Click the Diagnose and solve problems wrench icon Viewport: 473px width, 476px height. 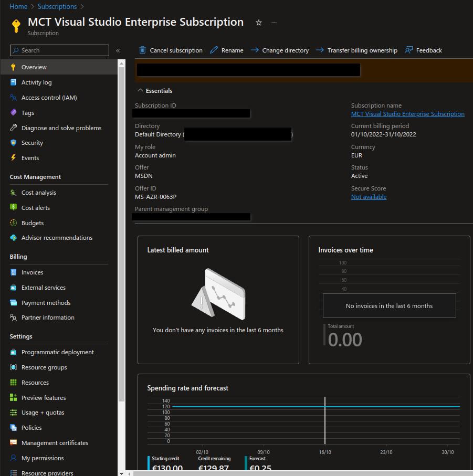pyautogui.click(x=13, y=128)
